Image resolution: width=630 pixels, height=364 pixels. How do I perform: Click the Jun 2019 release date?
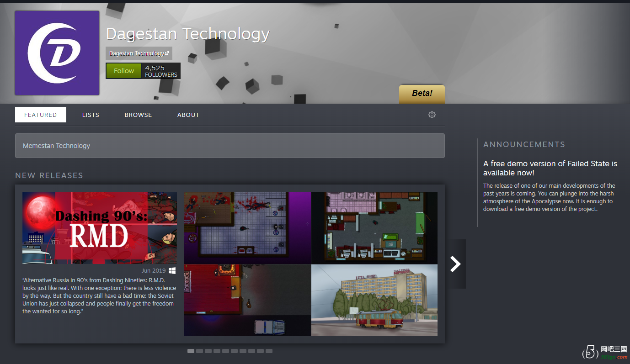153,271
